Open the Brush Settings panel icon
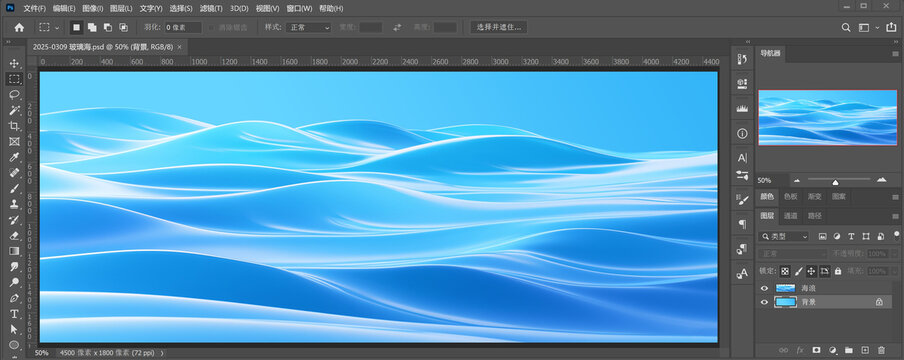The width and height of the screenshot is (904, 360). tap(742, 199)
